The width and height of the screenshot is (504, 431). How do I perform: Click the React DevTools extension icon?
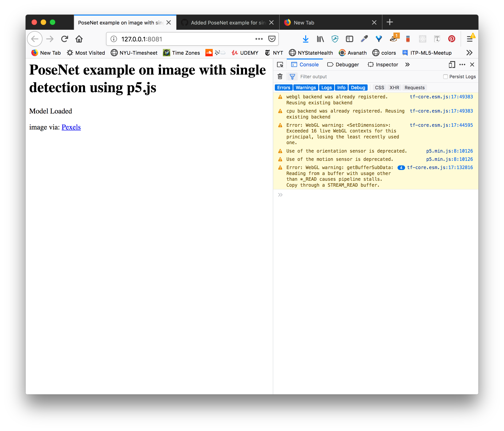pyautogui.click(x=422, y=39)
